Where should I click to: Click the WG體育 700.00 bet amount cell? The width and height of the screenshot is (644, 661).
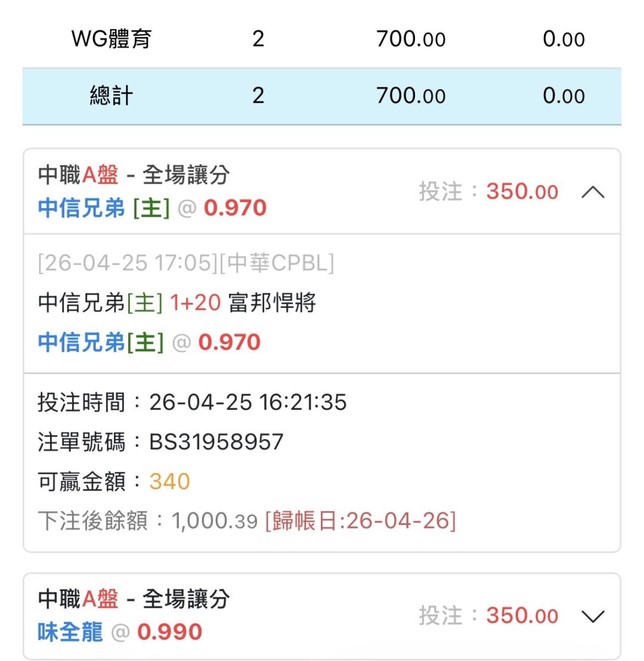410,39
